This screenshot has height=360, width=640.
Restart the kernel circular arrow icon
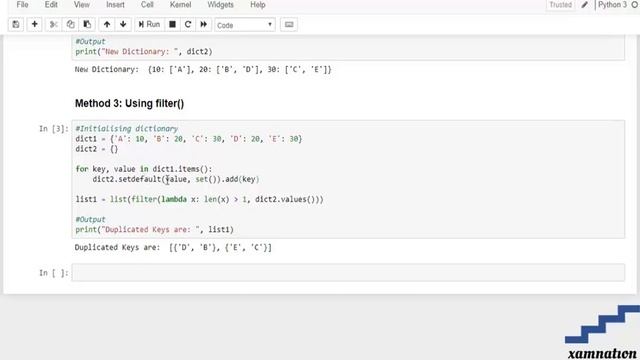point(188,24)
